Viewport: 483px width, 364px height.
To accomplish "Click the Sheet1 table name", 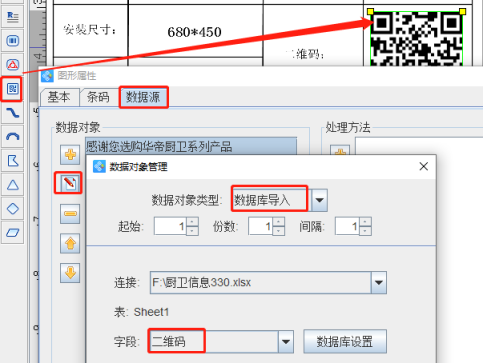I will (x=151, y=312).
